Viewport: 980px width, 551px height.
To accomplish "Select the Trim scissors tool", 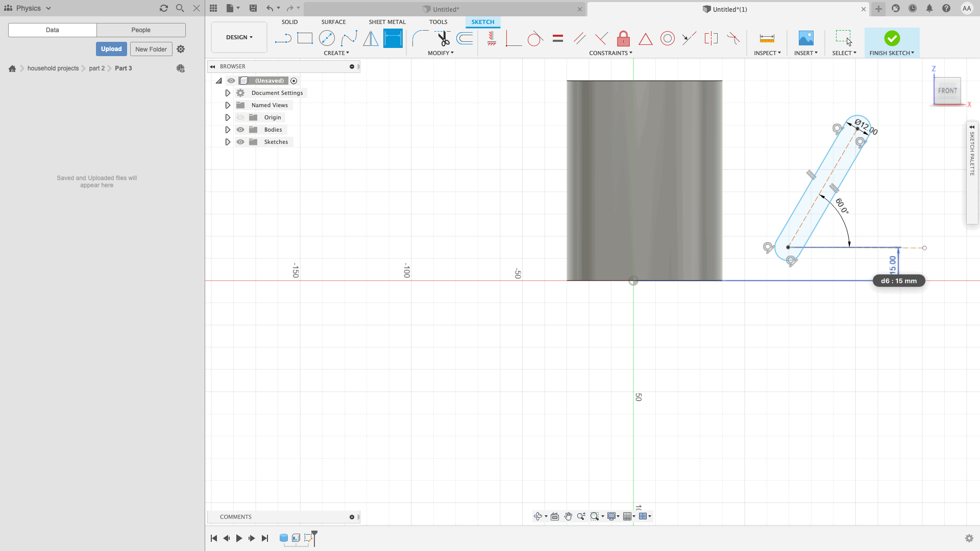I will click(443, 38).
